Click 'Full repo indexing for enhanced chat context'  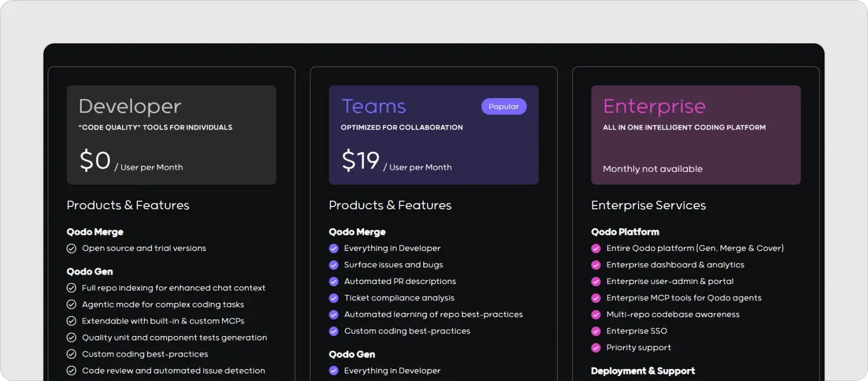click(174, 288)
